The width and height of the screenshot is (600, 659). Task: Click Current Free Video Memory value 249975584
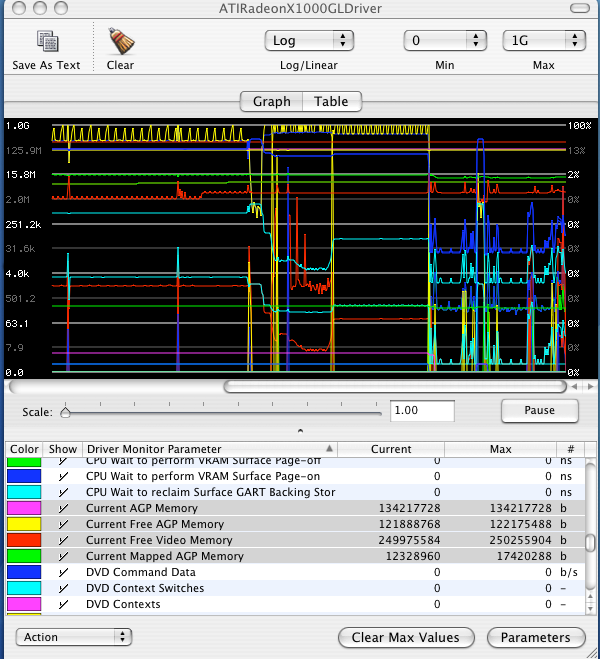pos(410,540)
